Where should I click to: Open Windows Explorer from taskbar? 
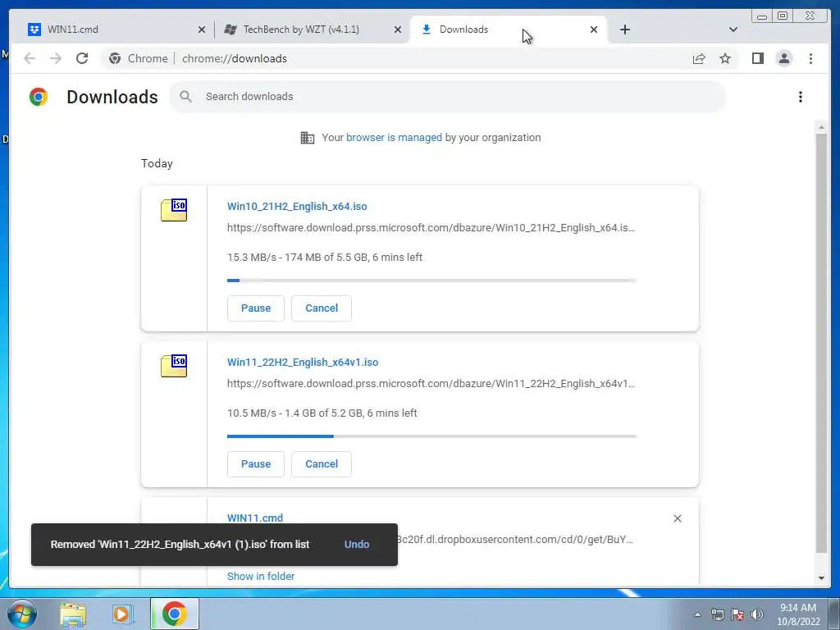(x=73, y=614)
